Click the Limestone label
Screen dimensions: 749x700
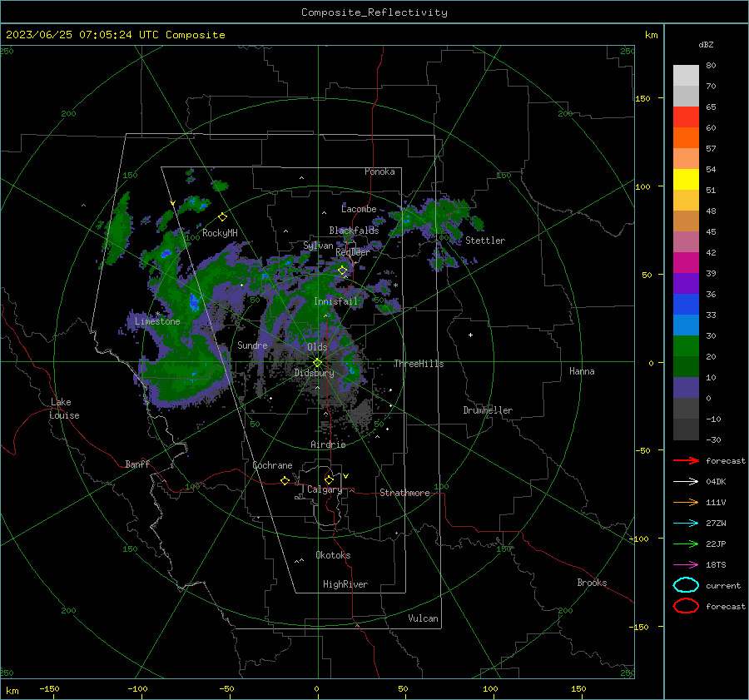click(x=157, y=321)
